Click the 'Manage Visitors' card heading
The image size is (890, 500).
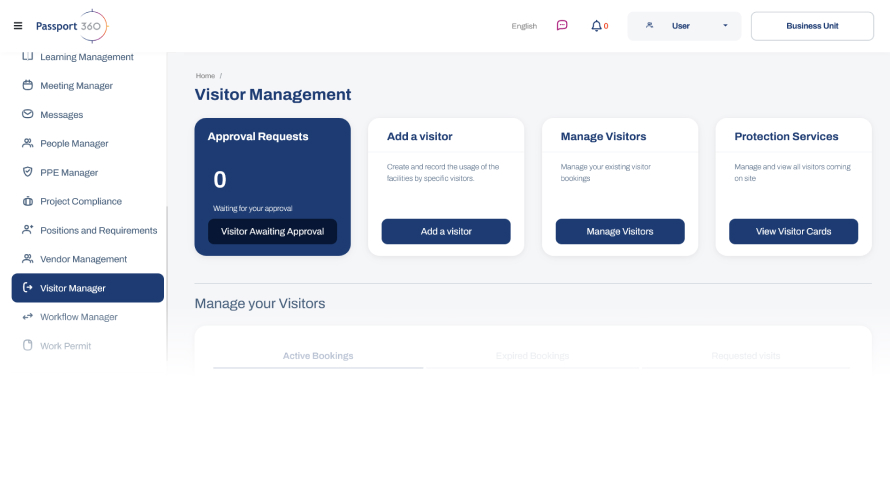click(x=603, y=136)
